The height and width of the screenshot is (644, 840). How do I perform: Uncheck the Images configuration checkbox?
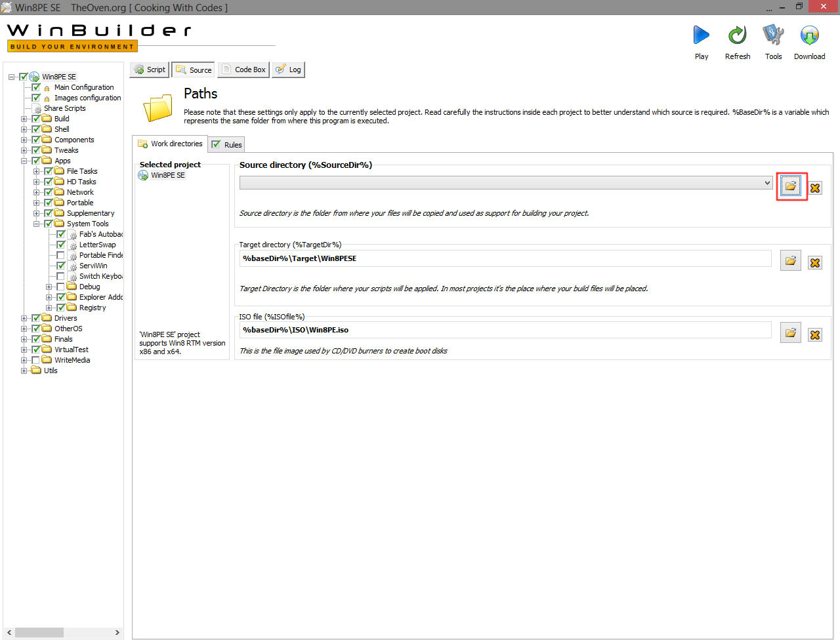click(x=36, y=98)
